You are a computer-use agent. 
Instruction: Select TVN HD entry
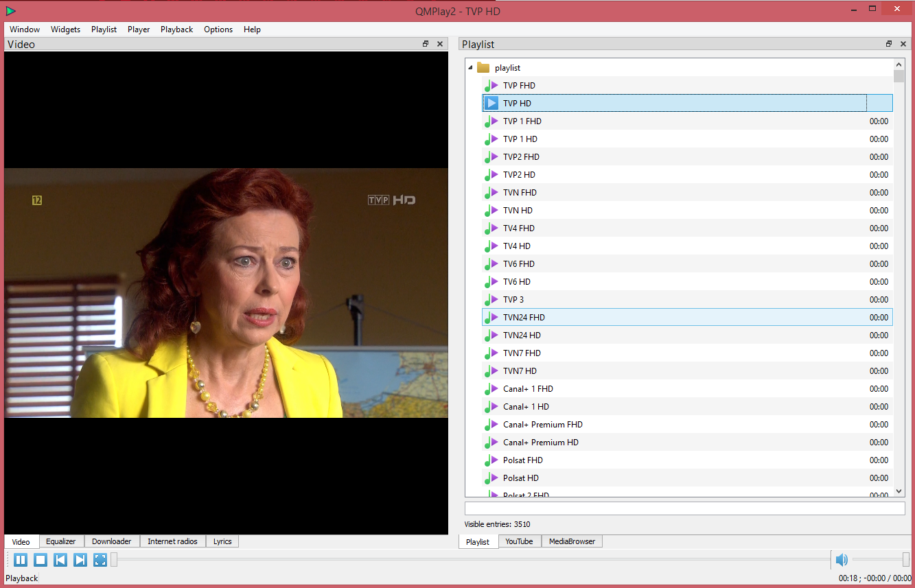pos(688,210)
